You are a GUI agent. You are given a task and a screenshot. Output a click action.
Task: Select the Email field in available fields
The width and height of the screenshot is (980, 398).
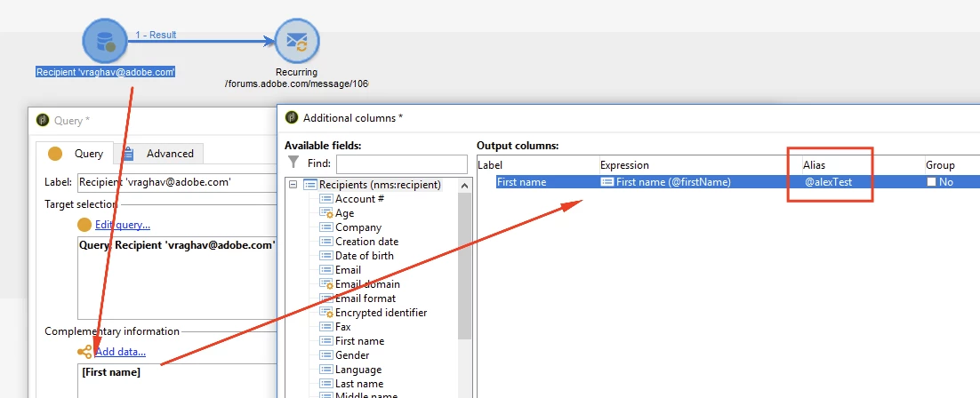click(x=348, y=270)
